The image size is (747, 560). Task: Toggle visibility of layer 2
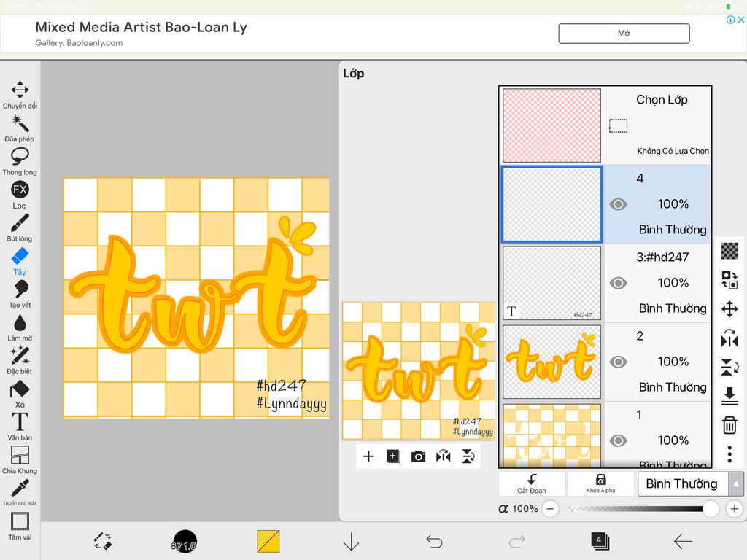[x=618, y=362]
